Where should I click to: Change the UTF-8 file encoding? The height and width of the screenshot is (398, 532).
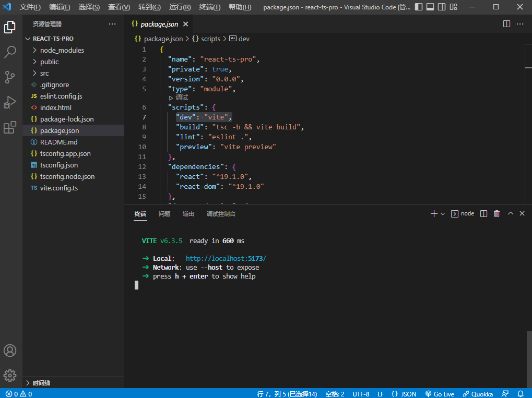361,394
